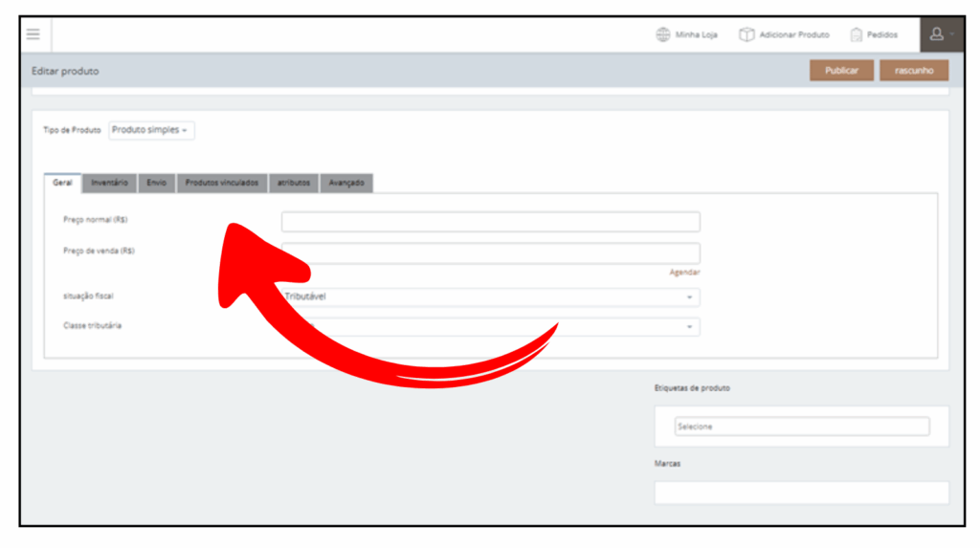Switch to the Geral tab
Viewport: 980px width, 548px height.
point(62,183)
